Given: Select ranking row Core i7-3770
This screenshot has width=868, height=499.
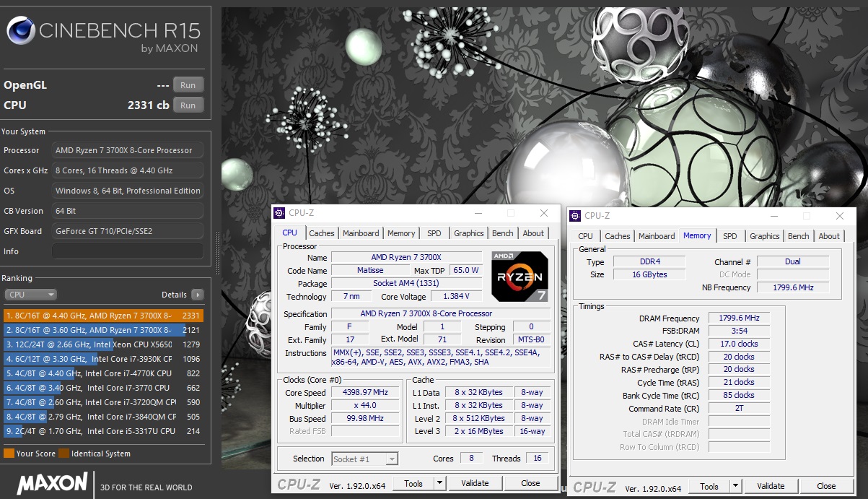Looking at the screenshot, I should pyautogui.click(x=103, y=388).
